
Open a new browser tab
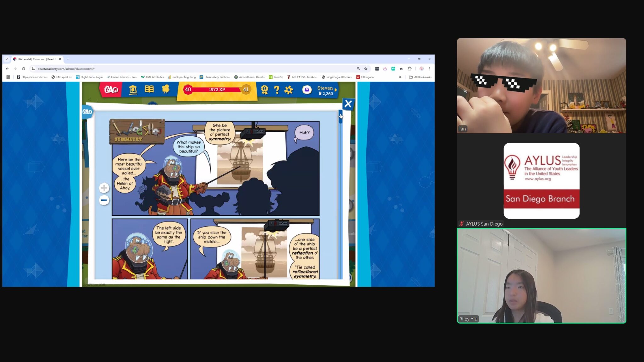point(68,59)
